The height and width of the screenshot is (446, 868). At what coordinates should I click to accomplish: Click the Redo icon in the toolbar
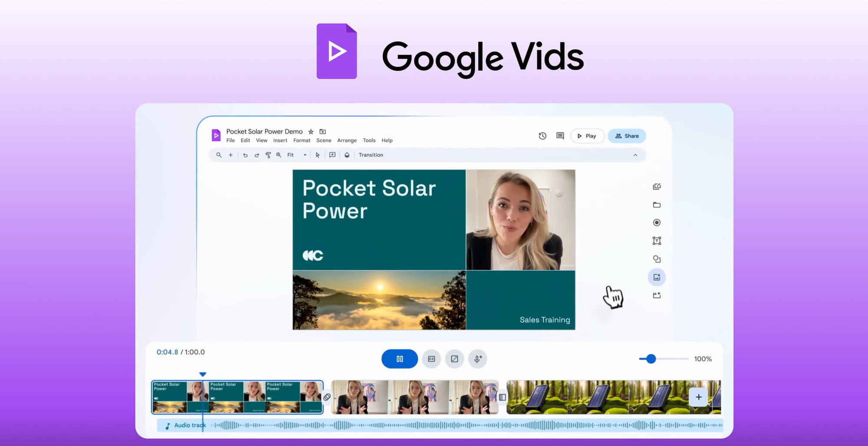tap(257, 155)
